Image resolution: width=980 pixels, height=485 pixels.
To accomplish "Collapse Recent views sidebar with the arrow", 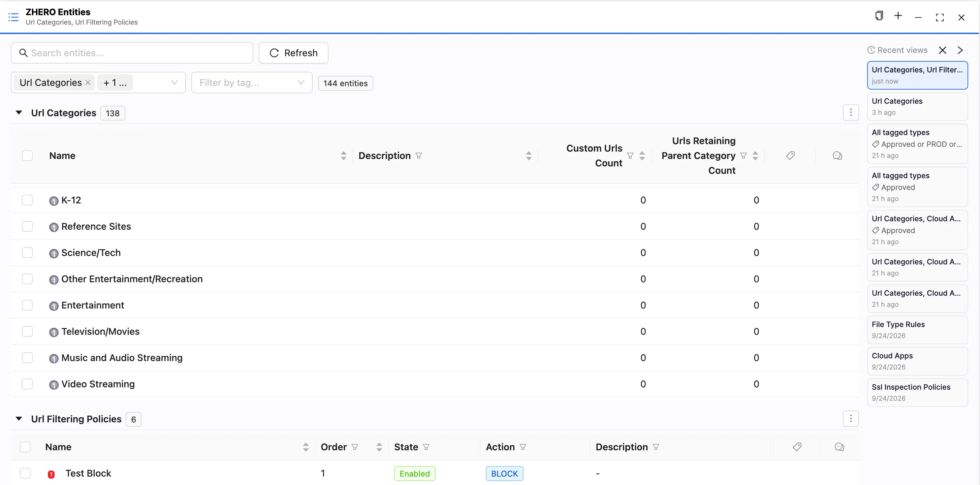I will 960,50.
